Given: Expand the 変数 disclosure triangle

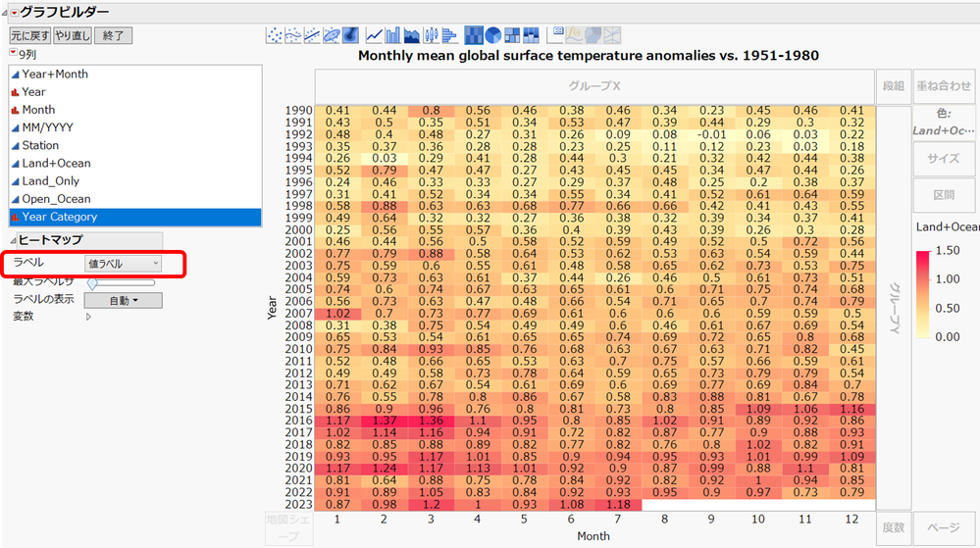Looking at the screenshot, I should tap(88, 317).
